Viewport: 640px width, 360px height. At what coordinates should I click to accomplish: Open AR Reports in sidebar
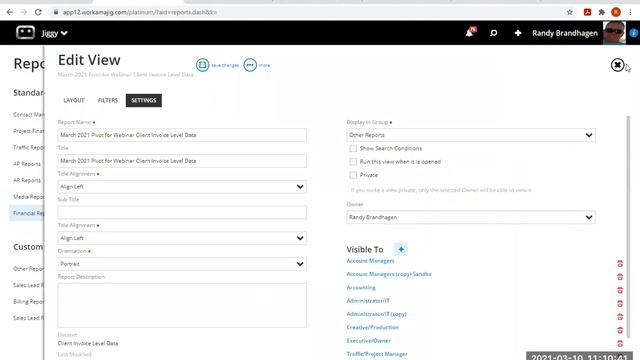tap(27, 180)
